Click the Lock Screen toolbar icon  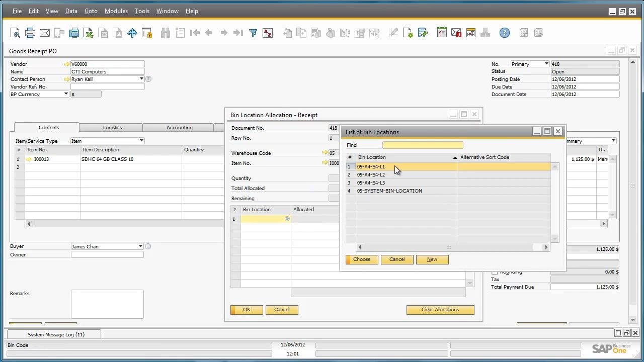click(147, 33)
